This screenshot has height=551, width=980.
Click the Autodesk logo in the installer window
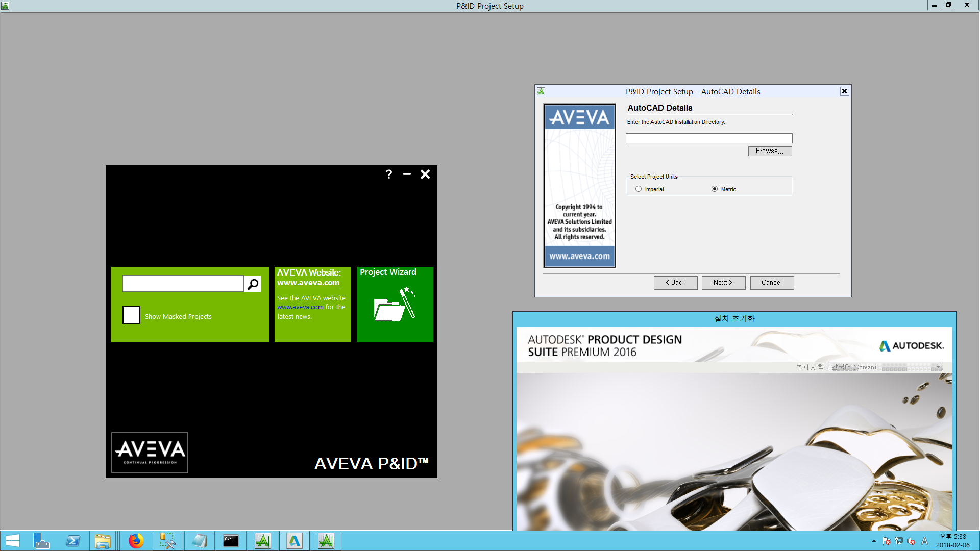912,346
